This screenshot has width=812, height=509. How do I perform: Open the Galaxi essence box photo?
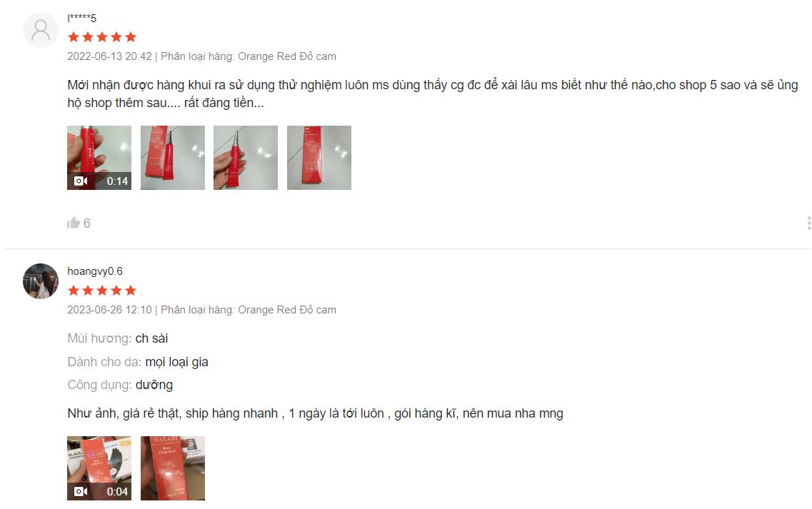pyautogui.click(x=172, y=468)
